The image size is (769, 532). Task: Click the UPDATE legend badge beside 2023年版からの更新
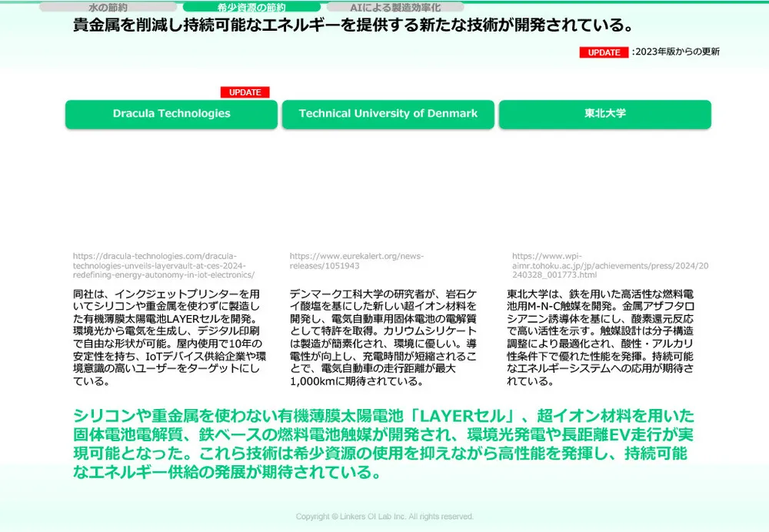[604, 52]
